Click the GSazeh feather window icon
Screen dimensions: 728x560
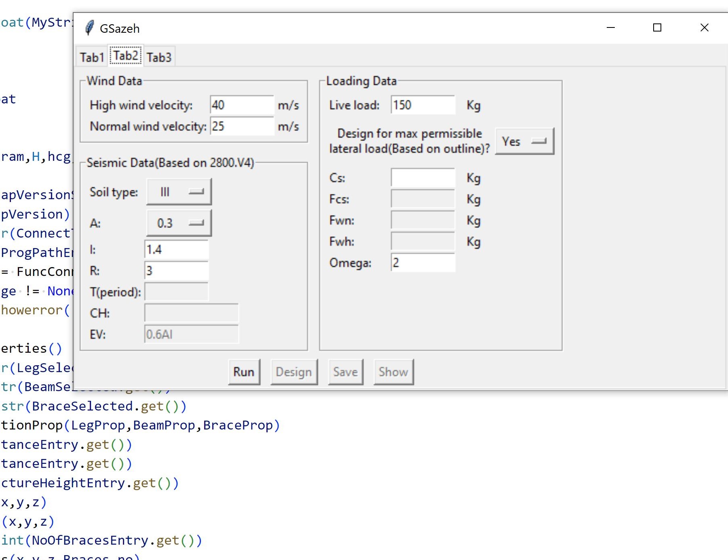point(89,28)
